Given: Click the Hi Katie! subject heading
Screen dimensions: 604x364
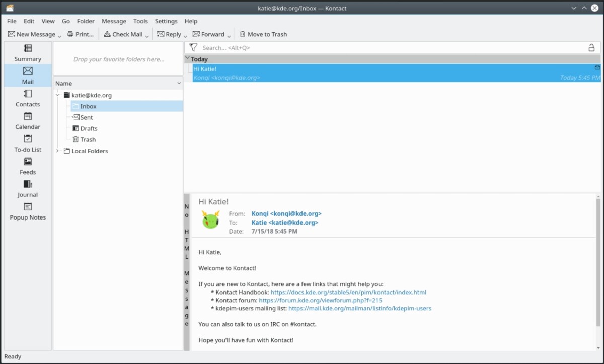Looking at the screenshot, I should point(213,201).
